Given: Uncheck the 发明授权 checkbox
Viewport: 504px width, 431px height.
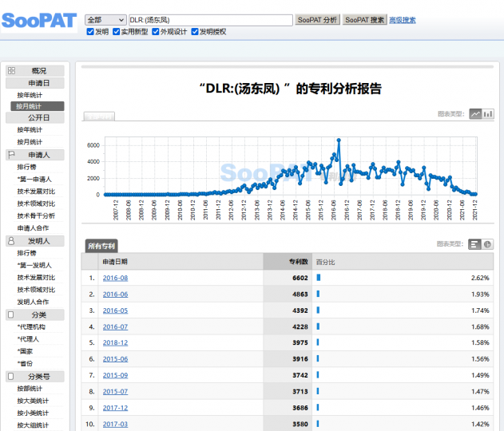Looking at the screenshot, I should coord(195,32).
